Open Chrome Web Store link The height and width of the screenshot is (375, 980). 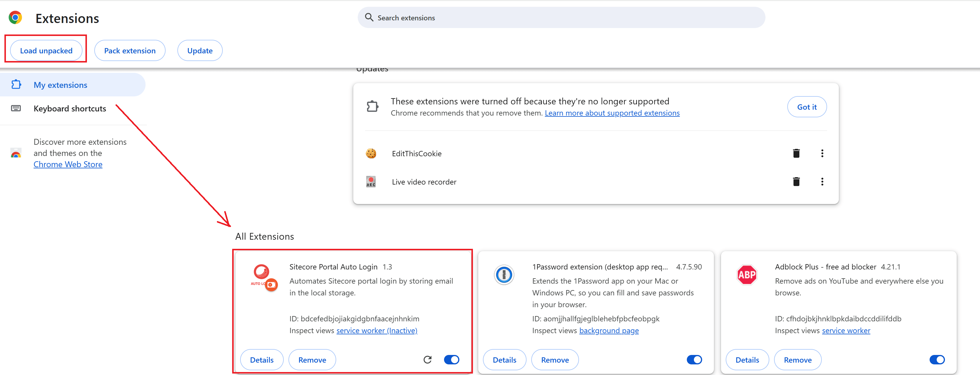(68, 164)
